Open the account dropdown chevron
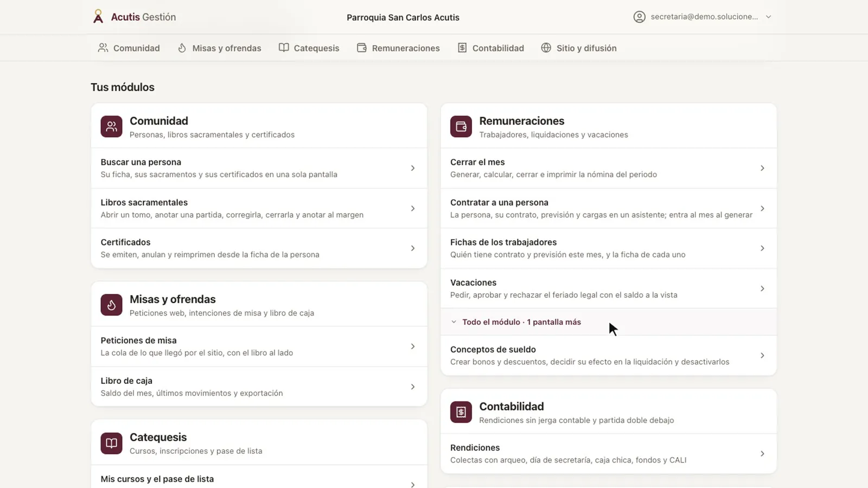 coord(768,17)
